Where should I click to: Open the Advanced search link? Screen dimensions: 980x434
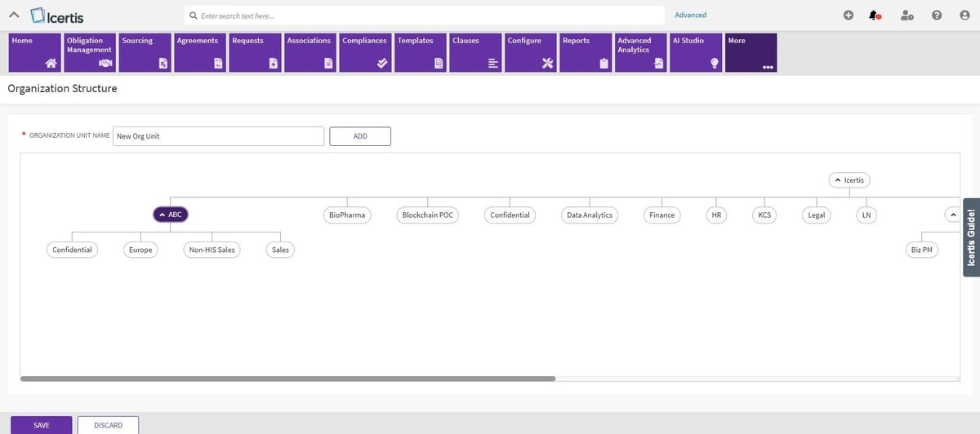click(x=691, y=15)
